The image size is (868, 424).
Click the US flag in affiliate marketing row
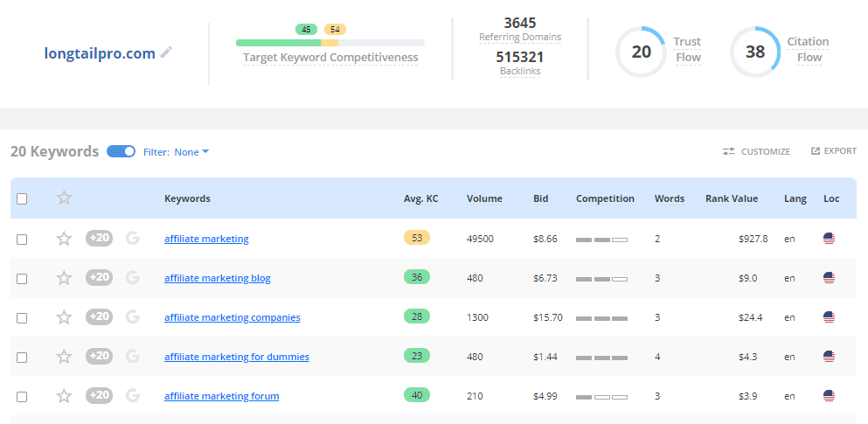pyautogui.click(x=829, y=239)
